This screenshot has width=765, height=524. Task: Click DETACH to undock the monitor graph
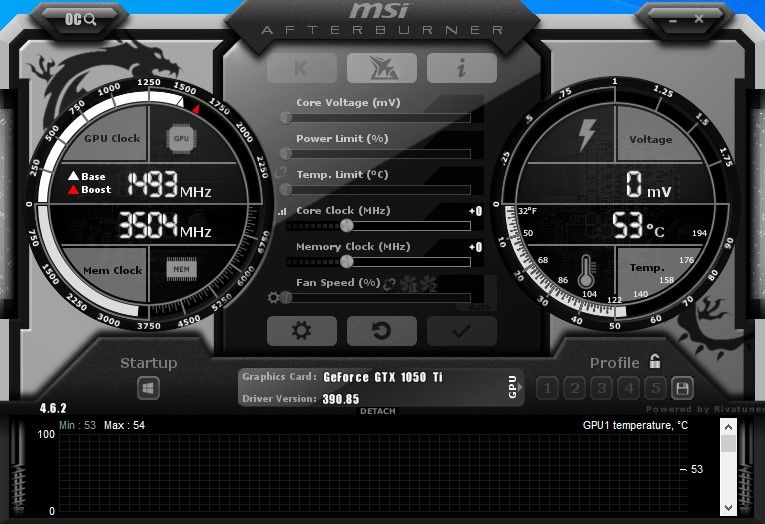click(377, 412)
